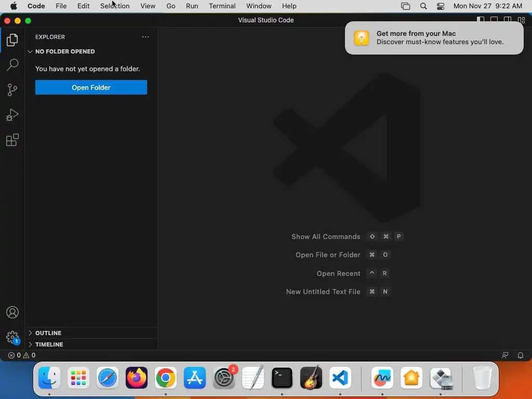Expand the Timeline section

(x=91, y=344)
